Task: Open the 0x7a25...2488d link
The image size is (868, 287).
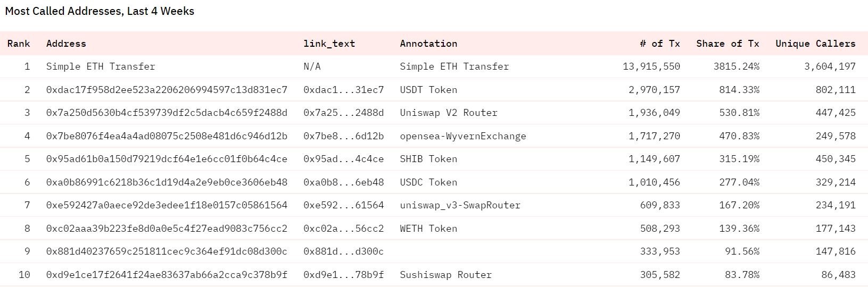Action: coord(343,113)
